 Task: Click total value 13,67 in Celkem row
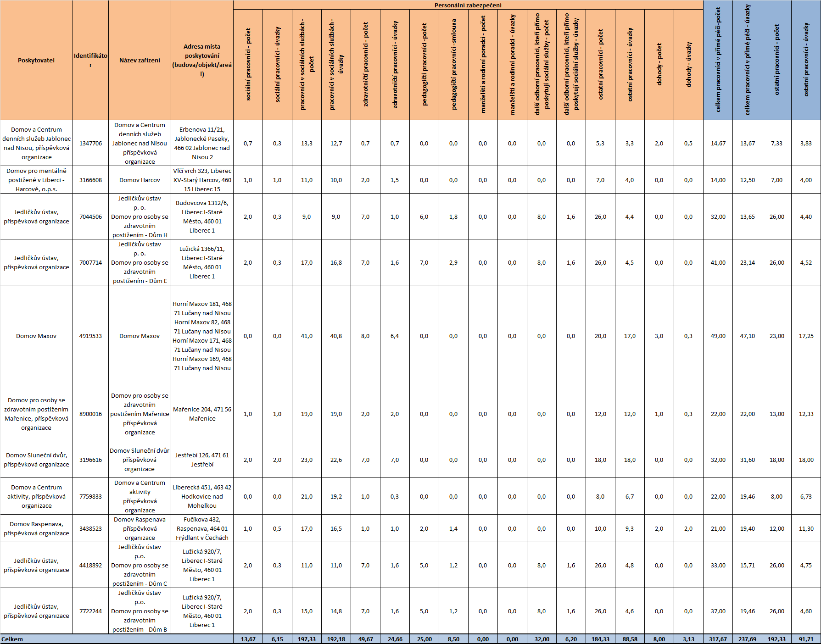tap(248, 639)
